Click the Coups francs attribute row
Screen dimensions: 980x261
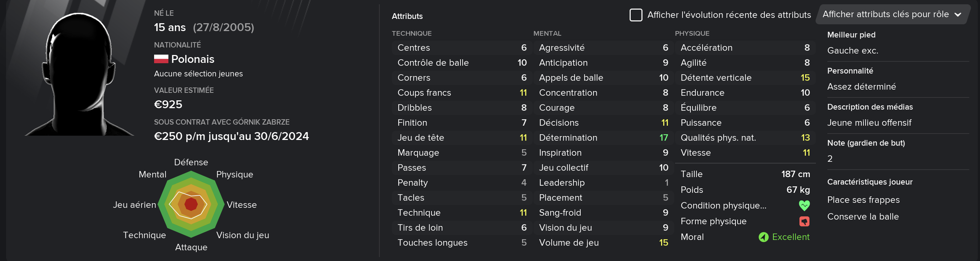point(462,93)
